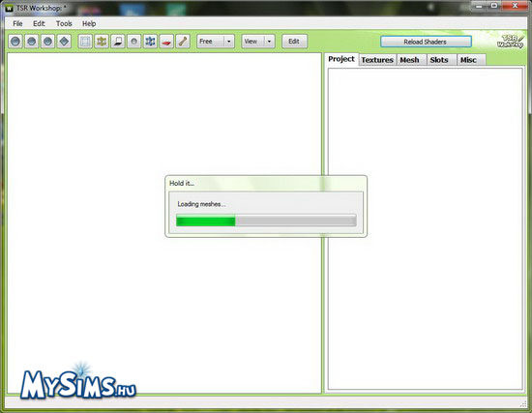The width and height of the screenshot is (532, 413).
Task: Expand the View dropdown arrow
Action: tap(270, 42)
